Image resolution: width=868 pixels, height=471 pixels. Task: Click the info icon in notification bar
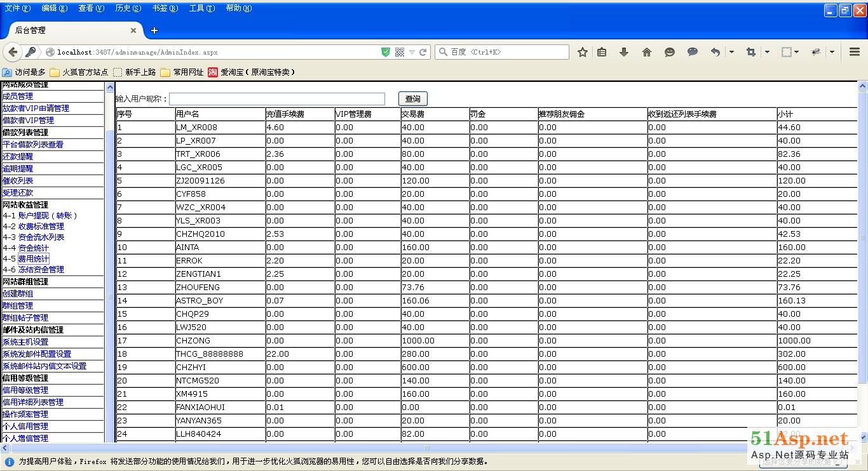pyautogui.click(x=9, y=462)
